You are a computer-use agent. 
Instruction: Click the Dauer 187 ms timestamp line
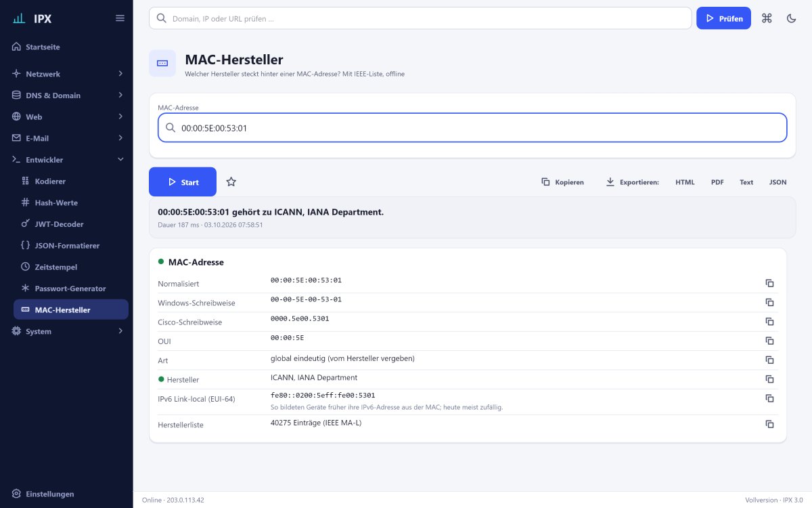tap(210, 224)
